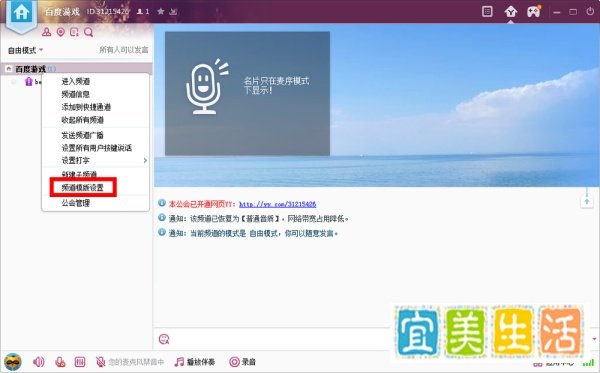Click the small home icon beside 百度游戏 channel
This screenshot has height=373, width=600.
8,69
